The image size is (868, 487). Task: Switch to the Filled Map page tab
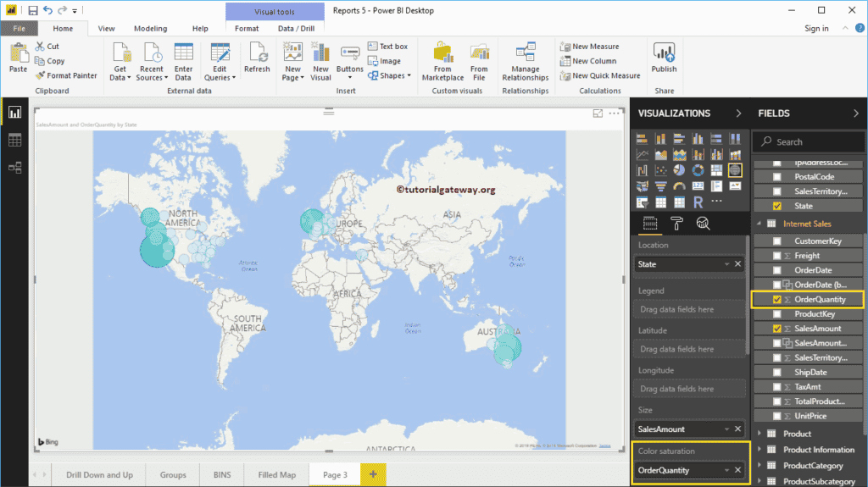click(276, 475)
